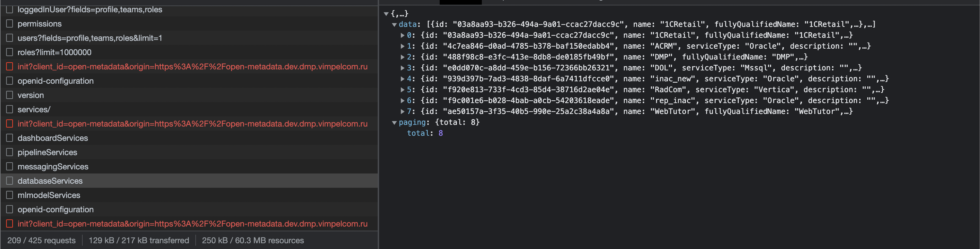980x249 pixels.
Task: Click the 209 / 425 requests status
Action: point(42,240)
